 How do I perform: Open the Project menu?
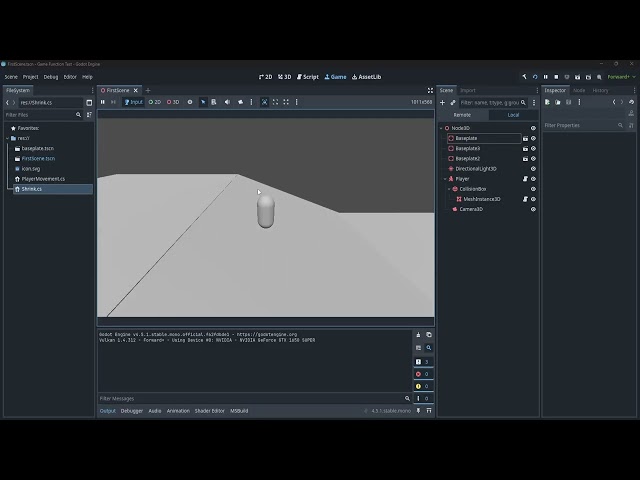point(30,77)
